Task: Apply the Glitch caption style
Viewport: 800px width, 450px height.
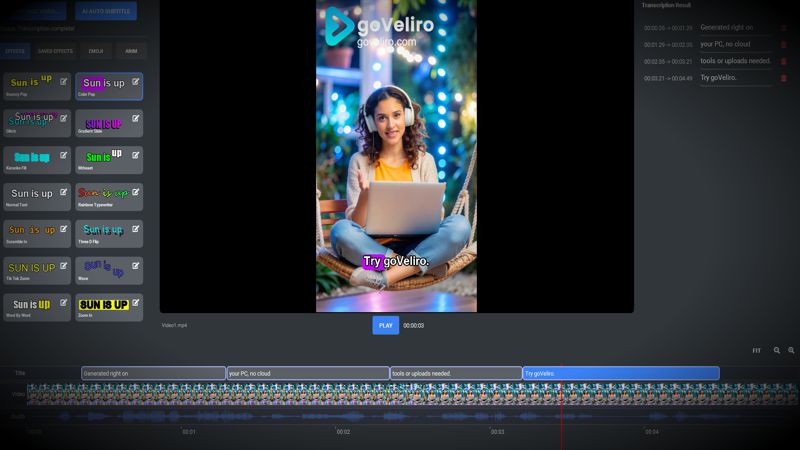Action: click(x=37, y=123)
